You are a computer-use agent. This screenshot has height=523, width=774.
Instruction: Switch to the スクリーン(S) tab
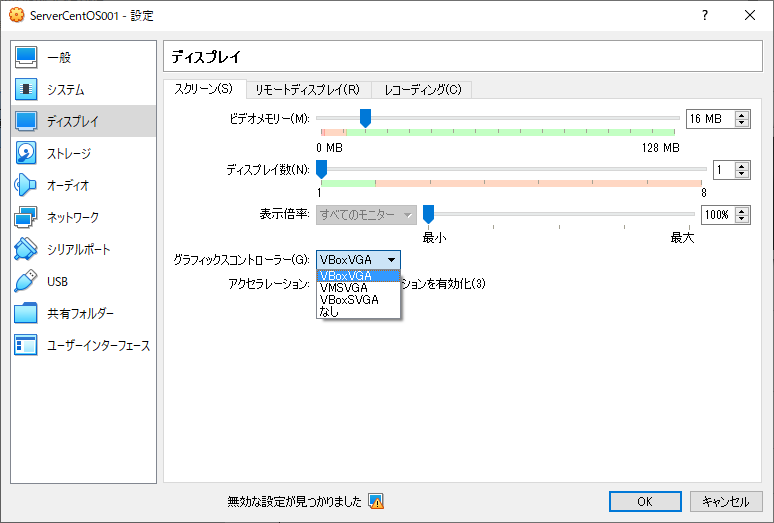(204, 89)
